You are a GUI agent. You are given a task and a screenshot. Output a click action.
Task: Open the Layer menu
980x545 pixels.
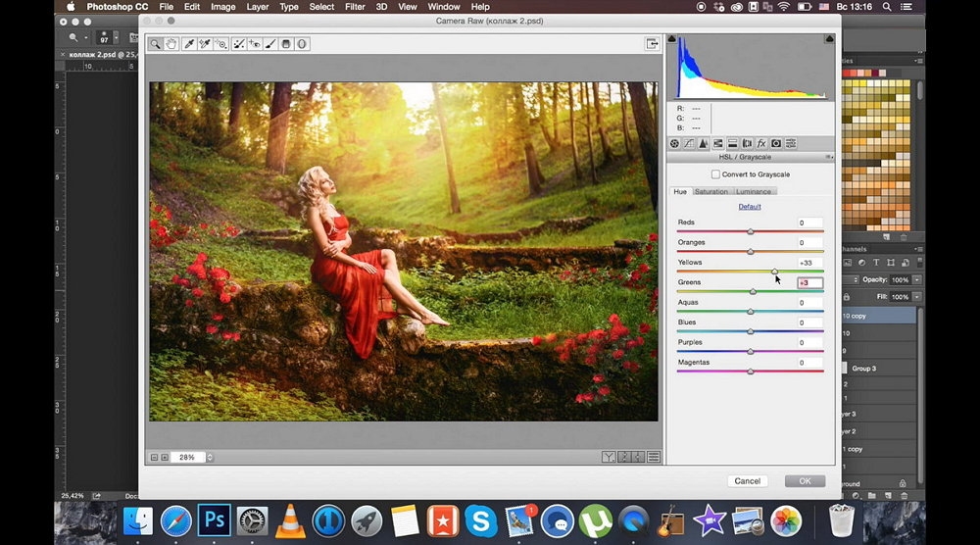(257, 7)
